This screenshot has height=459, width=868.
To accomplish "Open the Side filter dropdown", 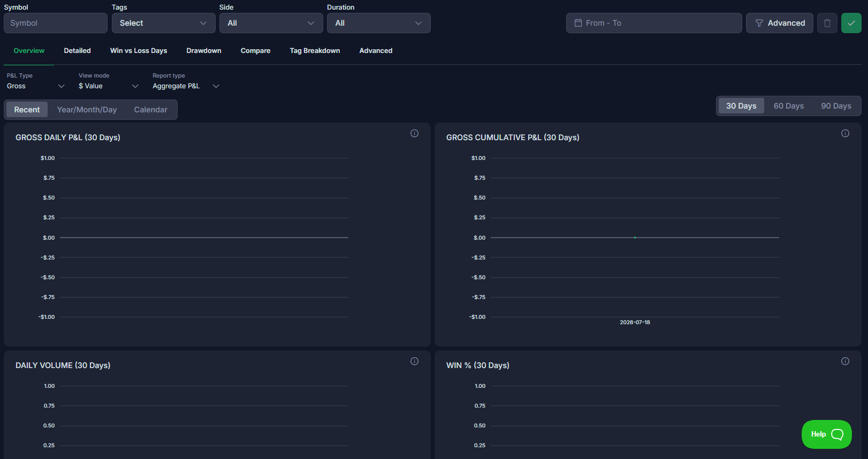I will coord(271,23).
